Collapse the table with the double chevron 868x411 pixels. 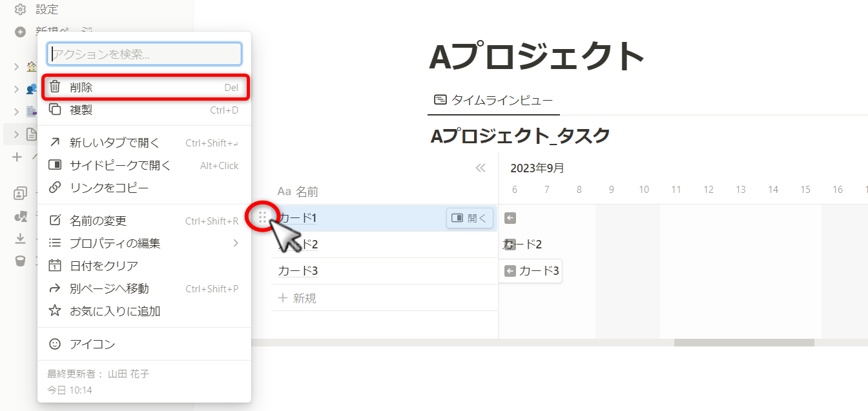coord(480,168)
